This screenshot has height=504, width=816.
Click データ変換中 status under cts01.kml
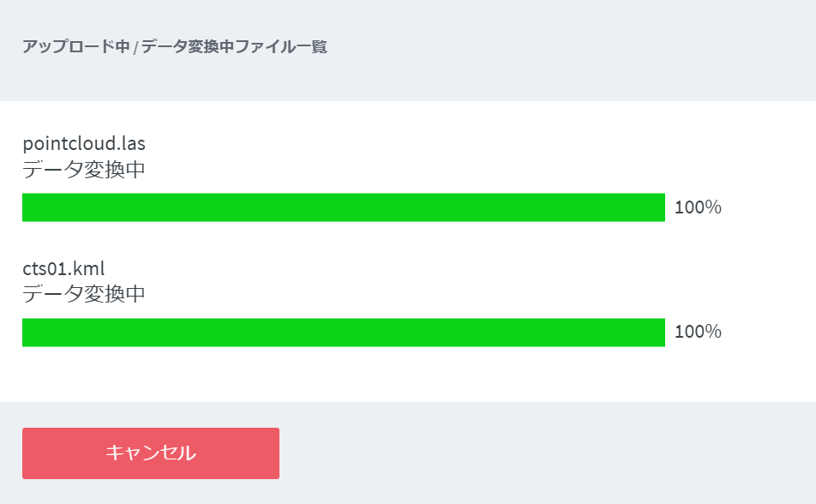84,294
